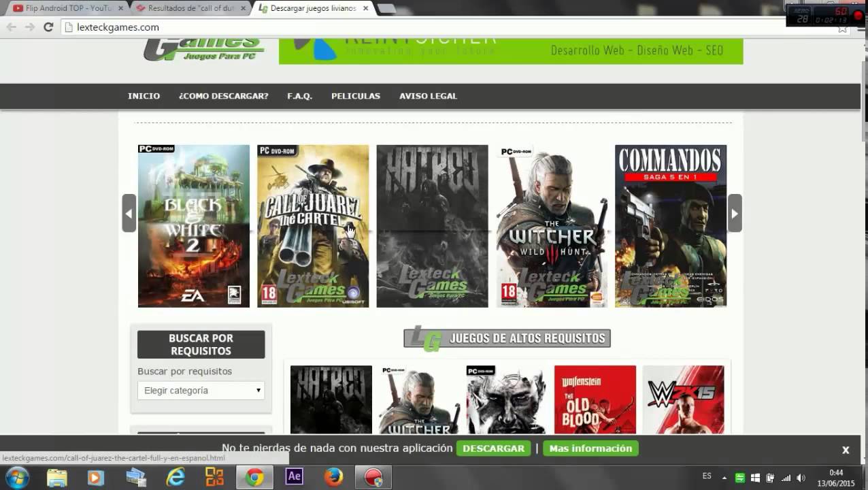This screenshot has width=868, height=490.
Task: Bookmark the page with the star icon
Action: [x=842, y=28]
